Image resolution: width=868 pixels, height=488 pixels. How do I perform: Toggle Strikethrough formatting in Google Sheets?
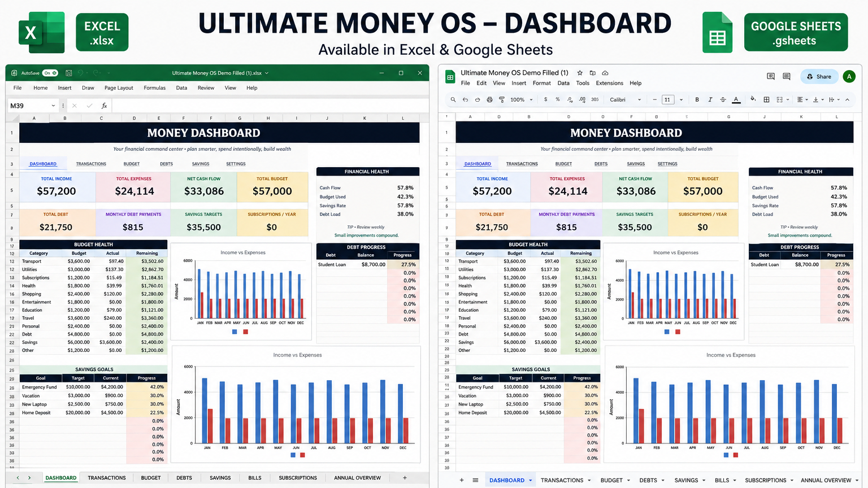723,99
